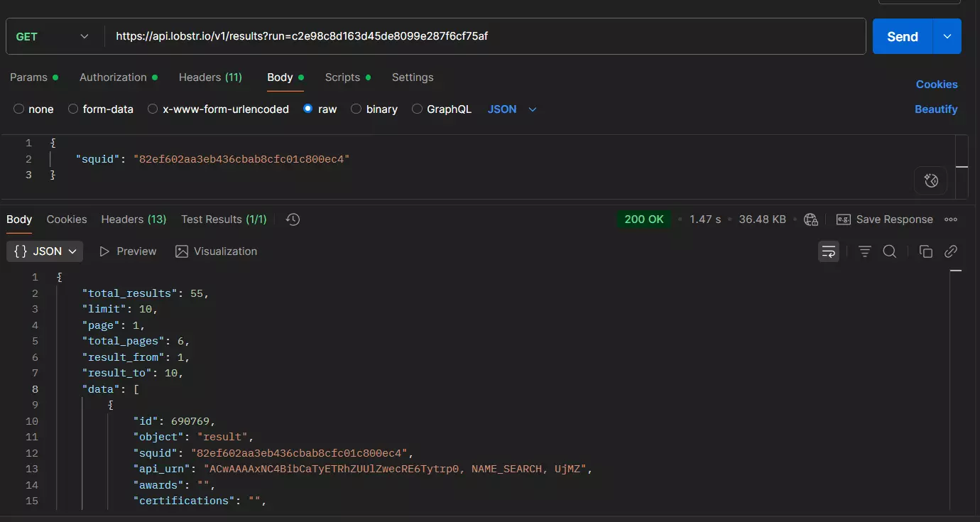Switch to the Authorization tab
The height and width of the screenshot is (522, 980).
[x=113, y=77]
